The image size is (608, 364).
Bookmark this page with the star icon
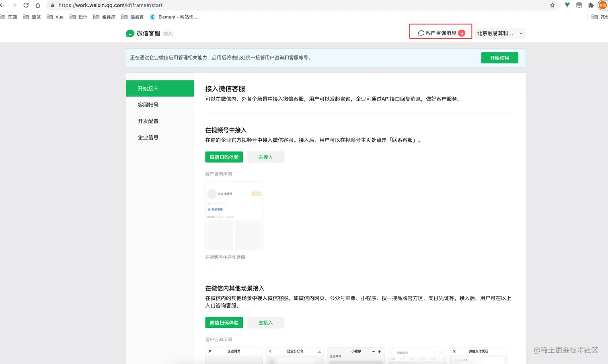click(553, 5)
